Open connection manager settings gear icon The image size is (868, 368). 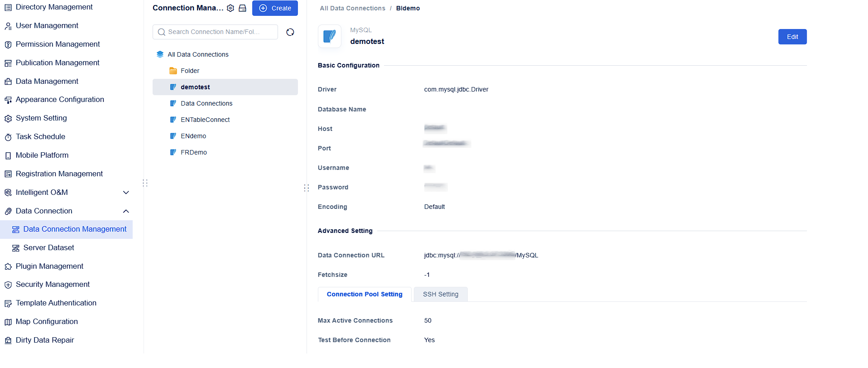(230, 8)
